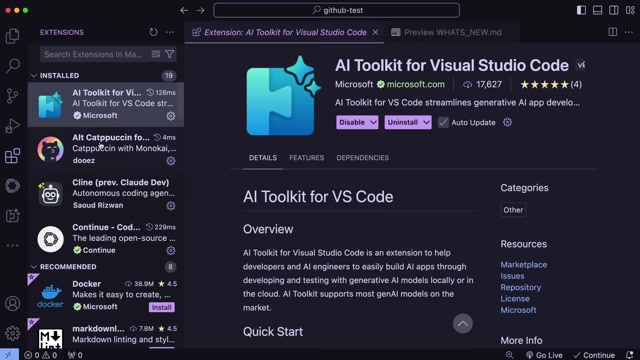Refresh the extensions list
640x360 pixels.
click(x=153, y=32)
